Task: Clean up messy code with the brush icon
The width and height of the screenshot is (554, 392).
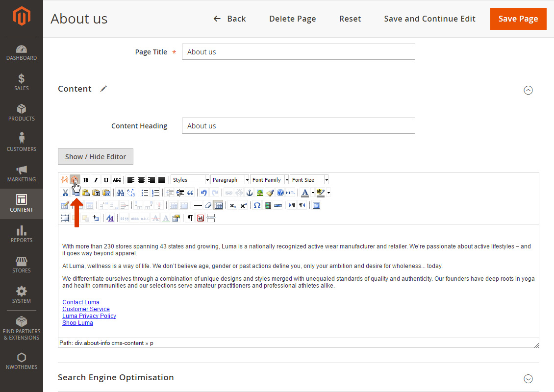Action: click(270, 193)
